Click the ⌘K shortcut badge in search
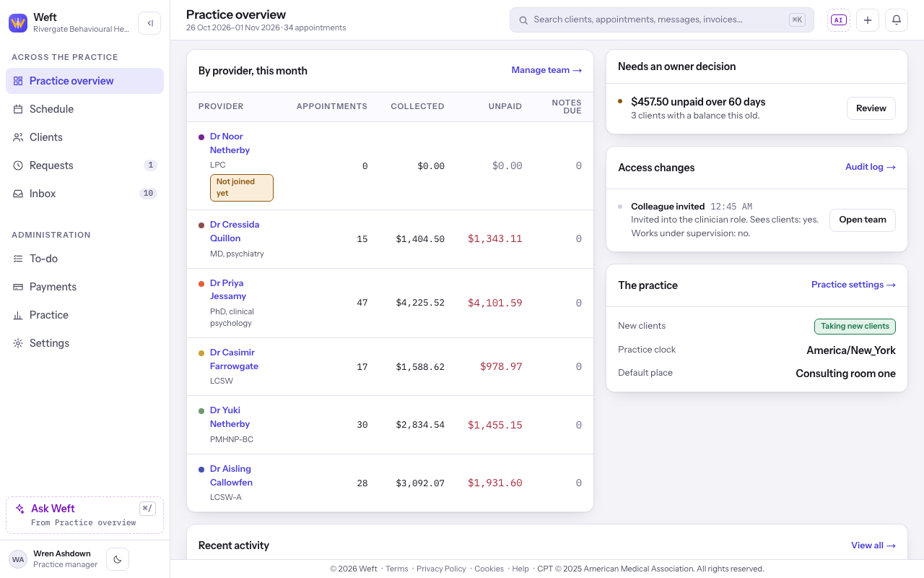This screenshot has width=924, height=578. (x=797, y=20)
